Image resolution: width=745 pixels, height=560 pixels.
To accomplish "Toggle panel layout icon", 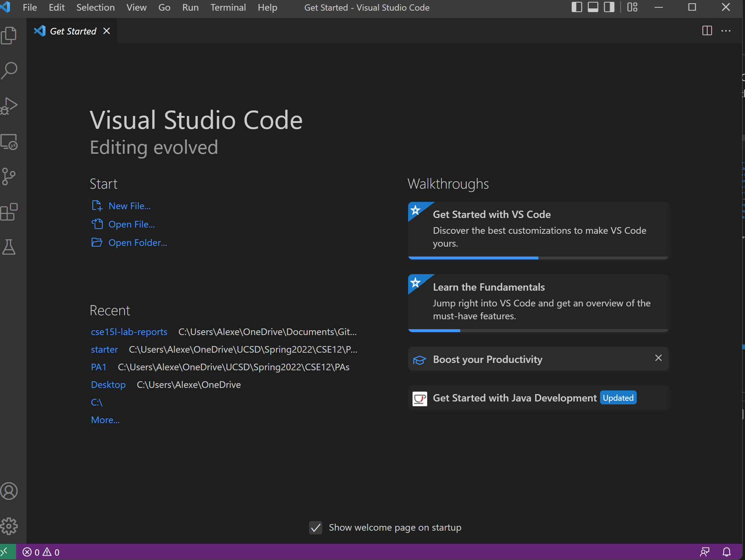I will click(593, 7).
